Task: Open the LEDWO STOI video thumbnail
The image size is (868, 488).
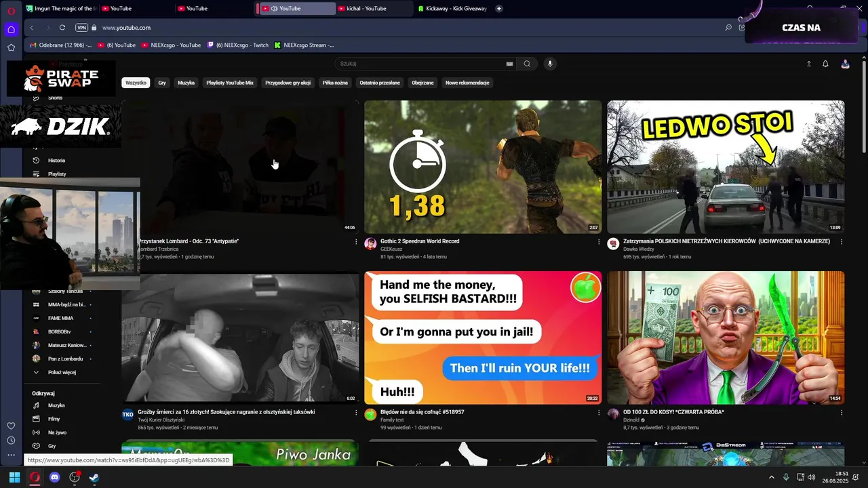Action: pos(726,167)
